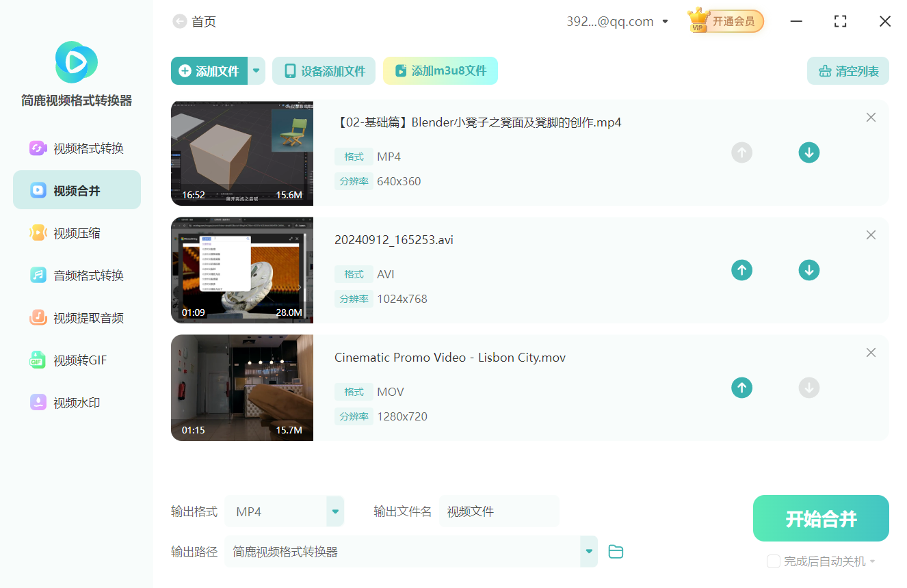Image resolution: width=907 pixels, height=588 pixels.
Task: Click the 添加文件 button
Action: (x=209, y=71)
